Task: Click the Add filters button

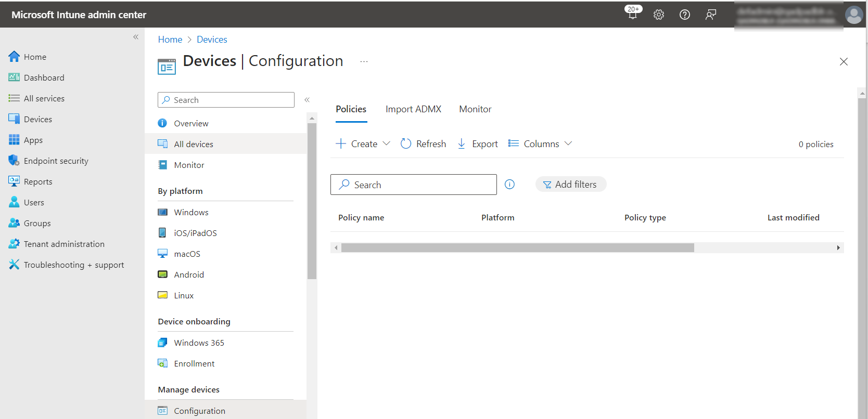Action: click(x=570, y=185)
